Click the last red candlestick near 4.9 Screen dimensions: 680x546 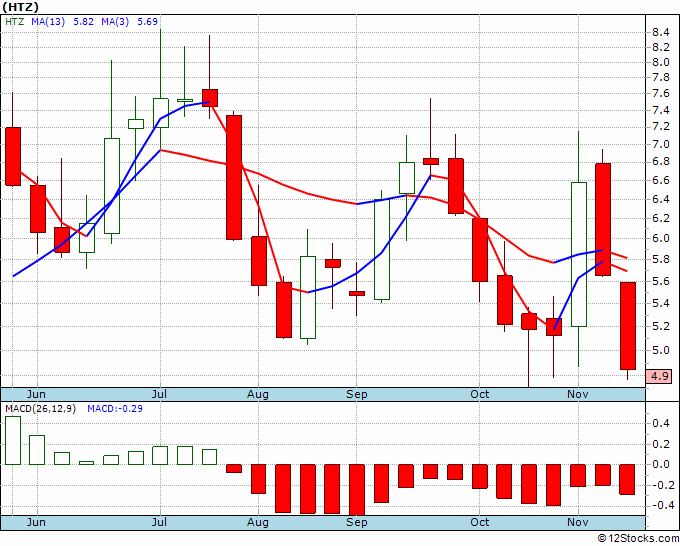point(628,326)
